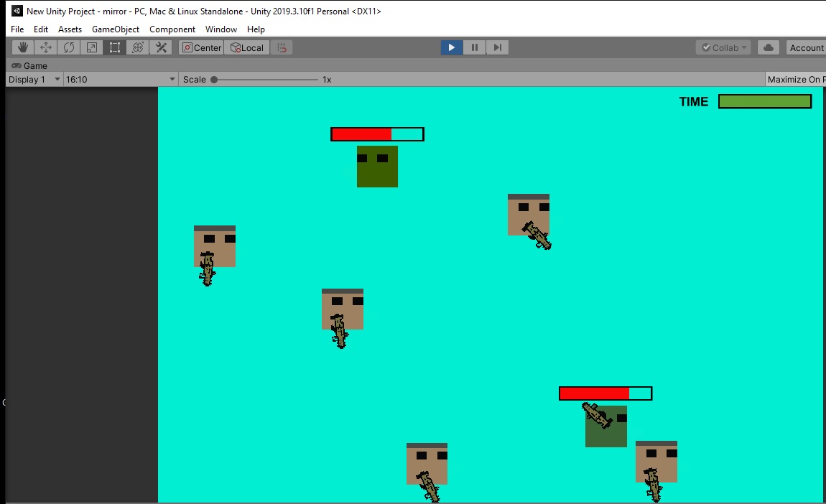The image size is (826, 504).
Task: Select the Scale tool
Action: coord(92,47)
